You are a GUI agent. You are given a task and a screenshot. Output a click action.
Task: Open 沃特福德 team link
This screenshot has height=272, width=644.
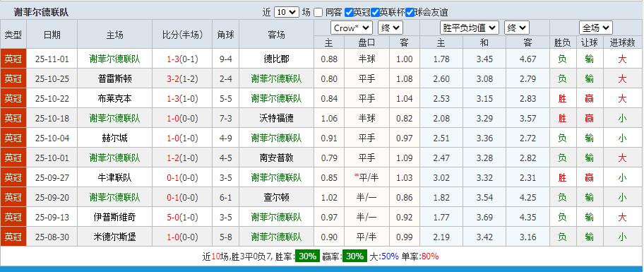276,118
